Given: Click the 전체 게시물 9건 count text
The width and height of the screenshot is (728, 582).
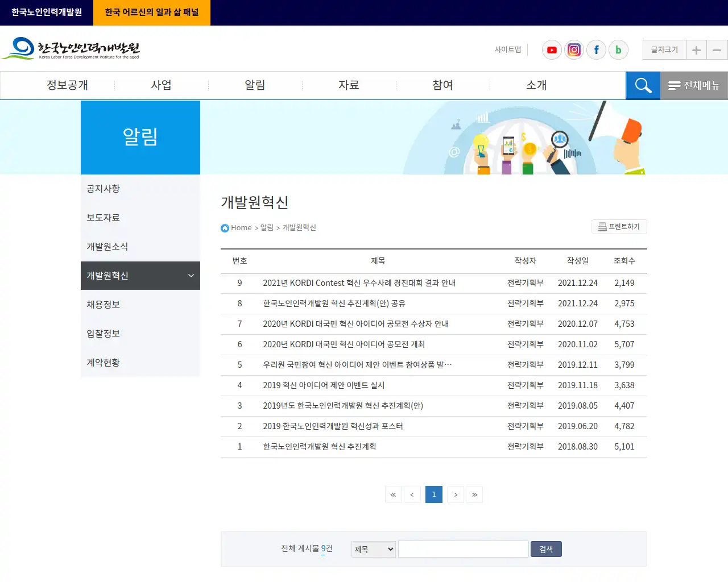Looking at the screenshot, I should coord(307,548).
